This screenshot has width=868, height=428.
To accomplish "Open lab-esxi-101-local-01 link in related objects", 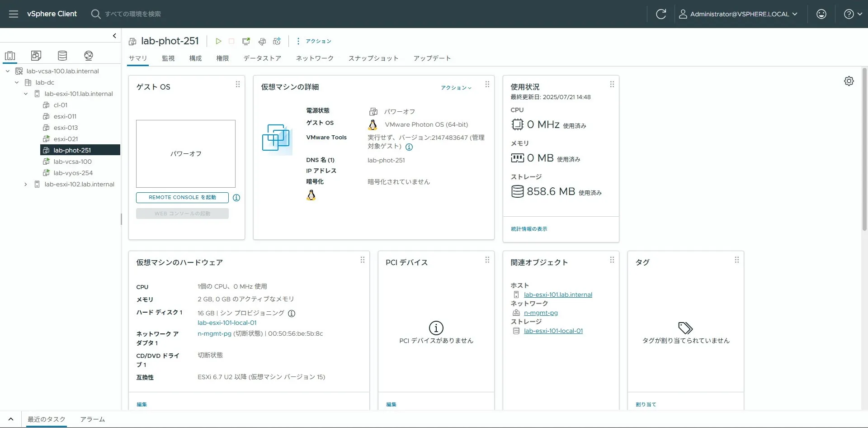I will pyautogui.click(x=553, y=331).
